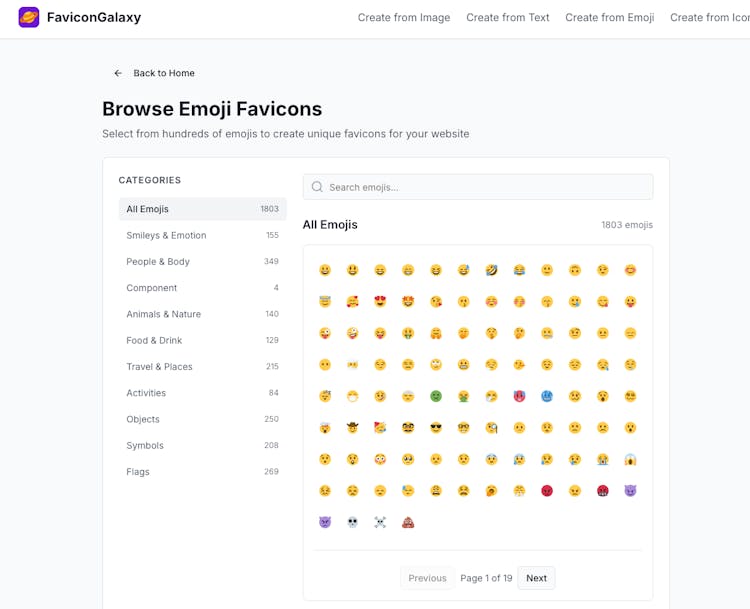Click the sunglasses face emoji
This screenshot has height=609, width=750.
click(x=436, y=428)
